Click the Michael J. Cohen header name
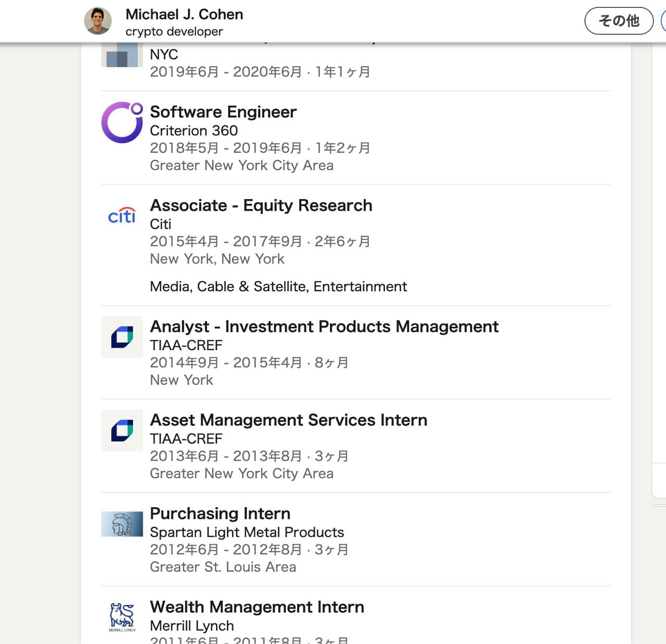This screenshot has height=644, width=666. click(x=184, y=15)
